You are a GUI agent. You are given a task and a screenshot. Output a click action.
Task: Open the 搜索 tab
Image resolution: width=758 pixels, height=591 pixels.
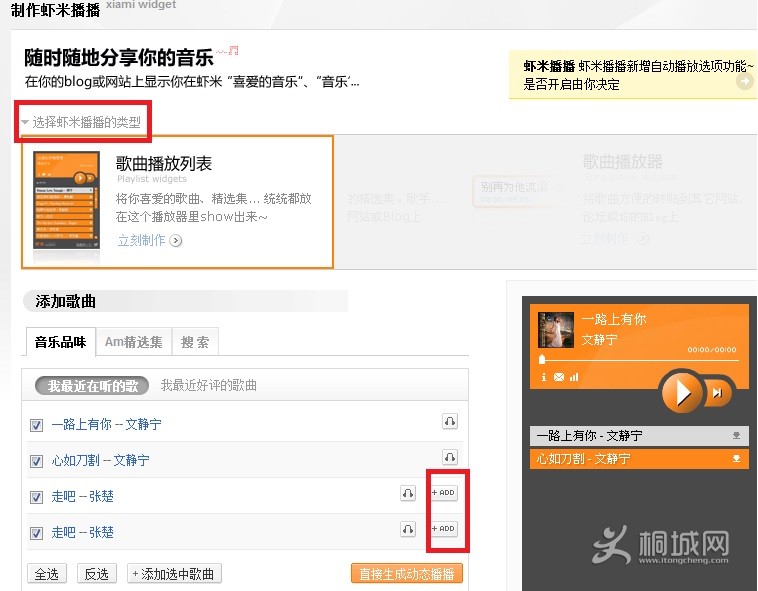(195, 342)
